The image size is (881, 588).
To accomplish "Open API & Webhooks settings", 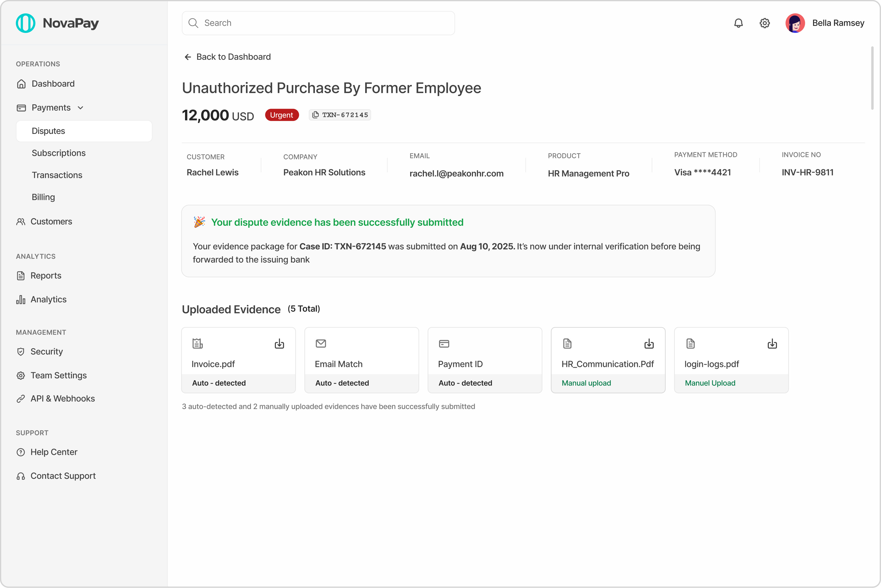I will [x=62, y=398].
